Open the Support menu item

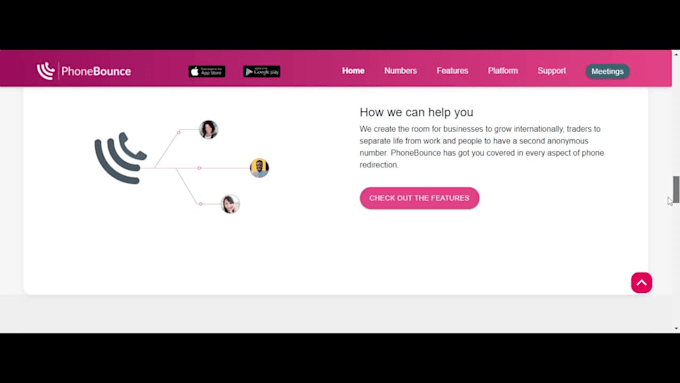pyautogui.click(x=552, y=71)
